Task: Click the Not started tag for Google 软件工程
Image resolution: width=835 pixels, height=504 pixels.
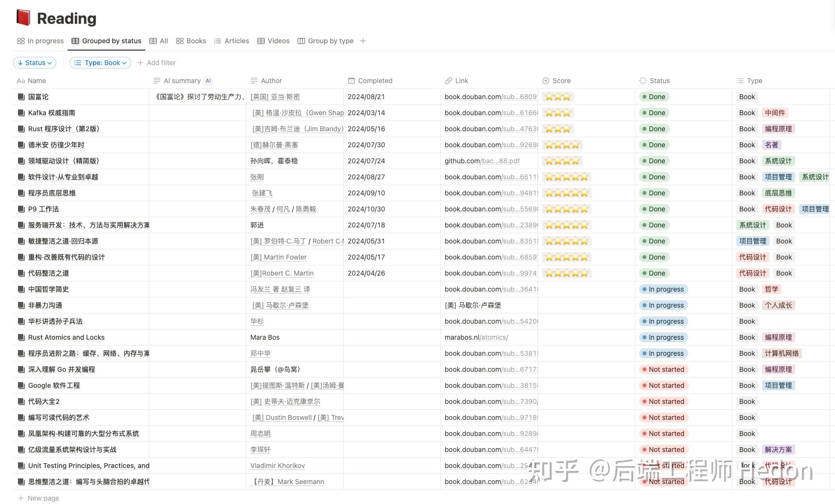Action: click(663, 385)
